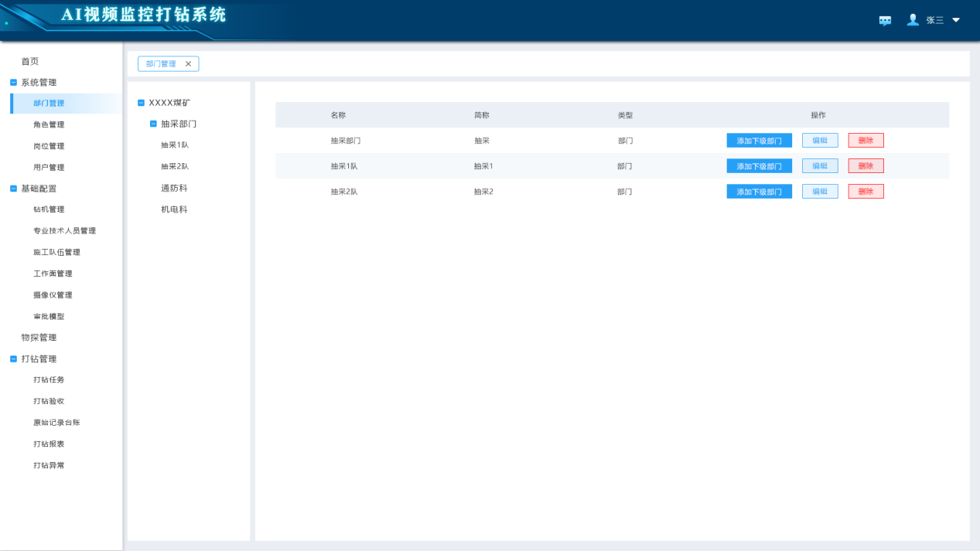
Task: Select 通防科 in the department tree
Action: (174, 188)
